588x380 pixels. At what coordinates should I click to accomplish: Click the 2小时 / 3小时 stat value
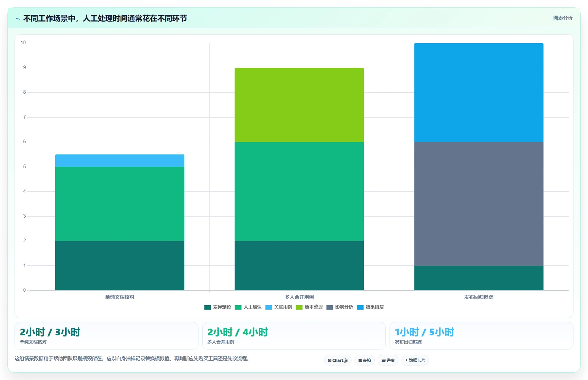[x=50, y=332]
